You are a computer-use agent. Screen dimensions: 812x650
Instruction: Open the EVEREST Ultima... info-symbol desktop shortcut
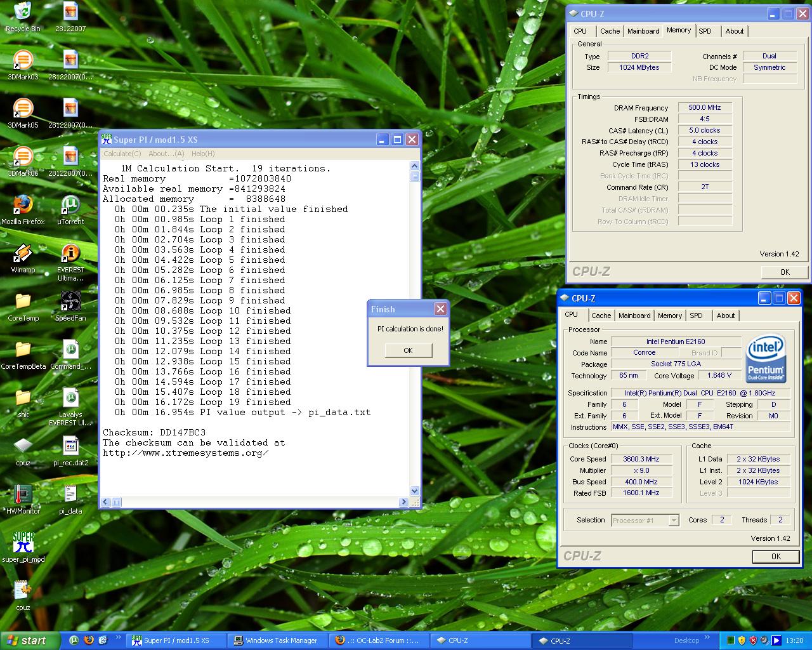tap(70, 262)
